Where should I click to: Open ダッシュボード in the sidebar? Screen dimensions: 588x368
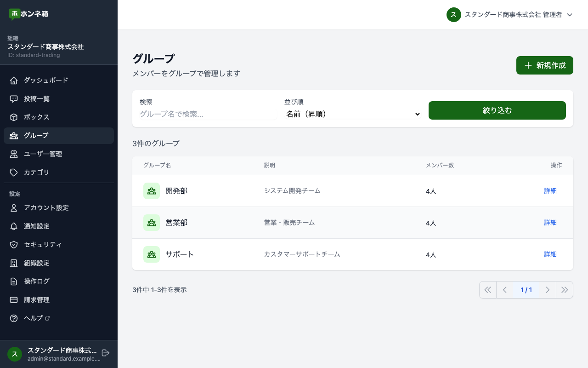[46, 80]
